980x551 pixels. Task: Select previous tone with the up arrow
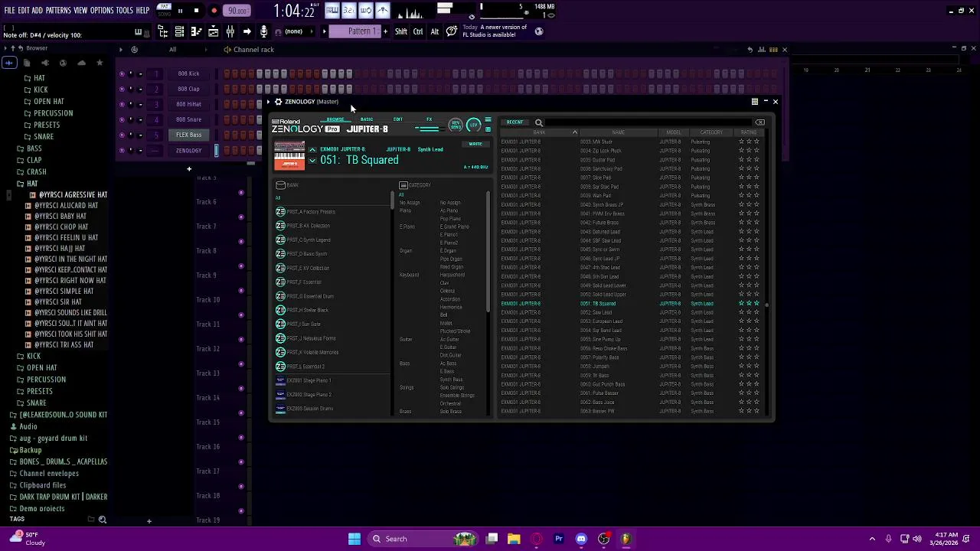tap(312, 150)
